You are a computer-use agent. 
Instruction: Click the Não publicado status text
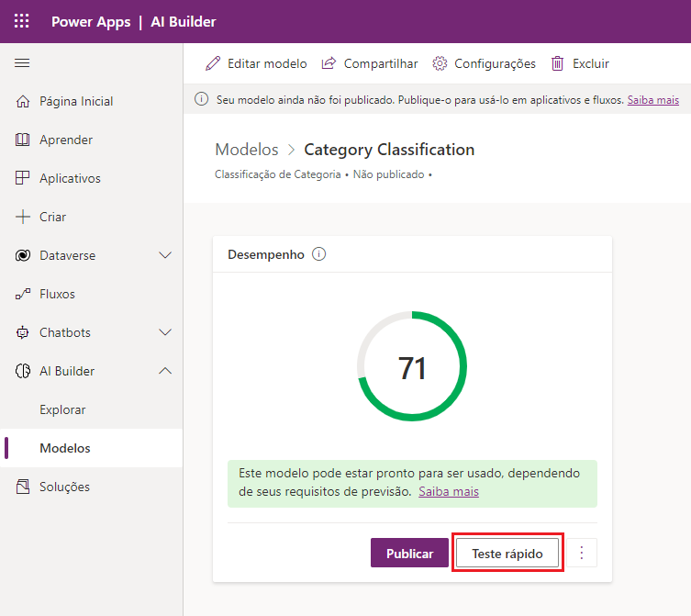coord(389,174)
